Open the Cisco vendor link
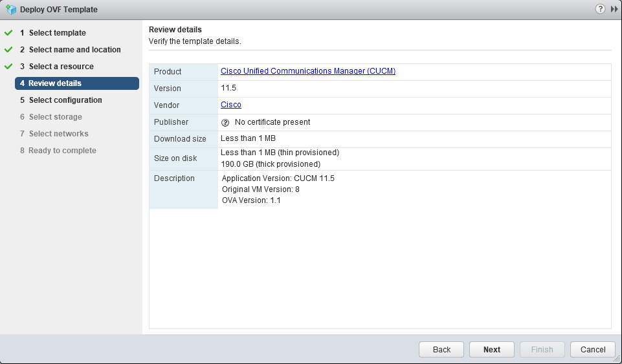 click(231, 105)
